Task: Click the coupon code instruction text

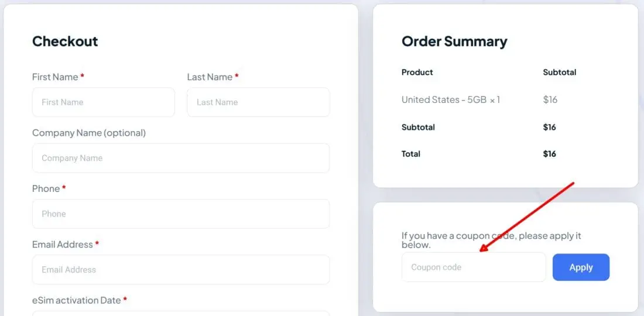Action: [491, 240]
